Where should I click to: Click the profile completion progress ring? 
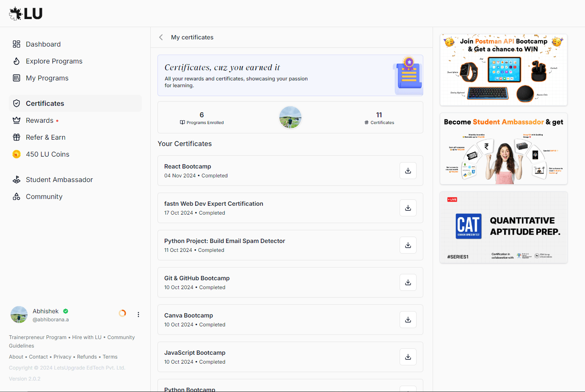122,313
